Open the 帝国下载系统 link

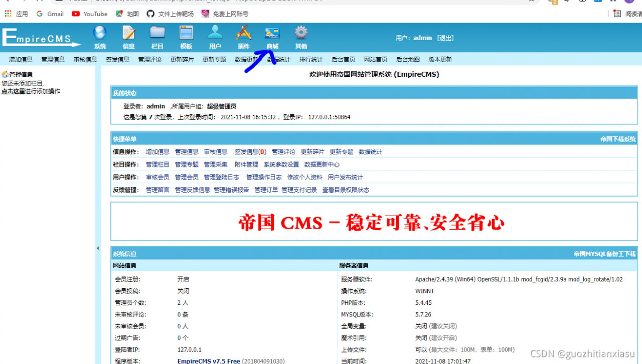click(x=618, y=139)
